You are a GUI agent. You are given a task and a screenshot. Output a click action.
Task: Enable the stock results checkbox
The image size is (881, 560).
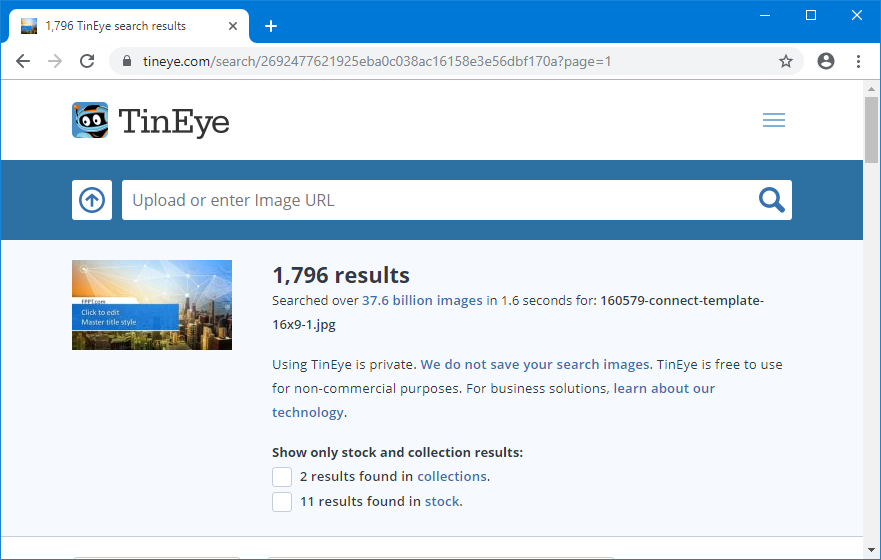tap(282, 502)
